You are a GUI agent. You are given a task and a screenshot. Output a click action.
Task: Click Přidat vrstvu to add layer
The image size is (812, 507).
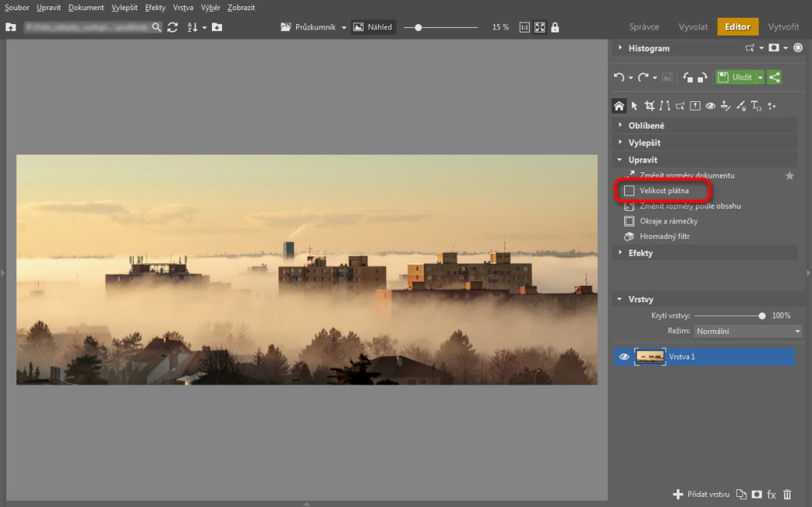701,494
